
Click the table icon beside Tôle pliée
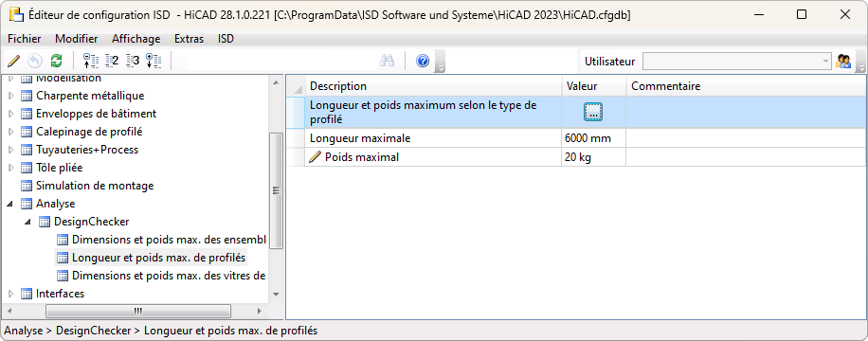pyautogui.click(x=26, y=168)
